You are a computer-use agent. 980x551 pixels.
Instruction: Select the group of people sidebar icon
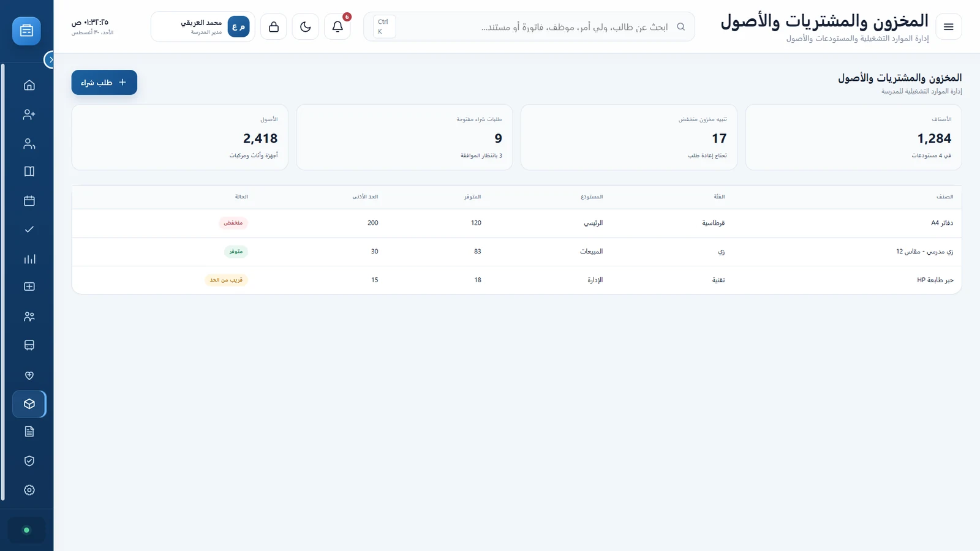[29, 317]
